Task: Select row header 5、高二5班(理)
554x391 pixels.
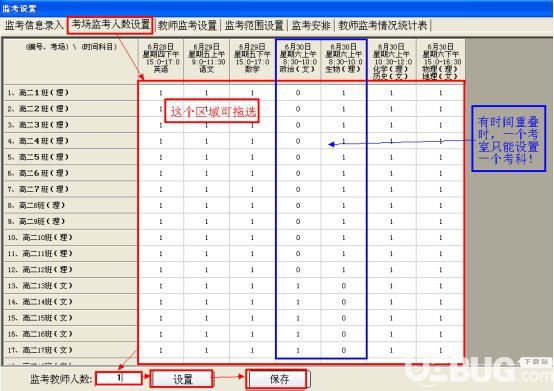Action: [70, 157]
